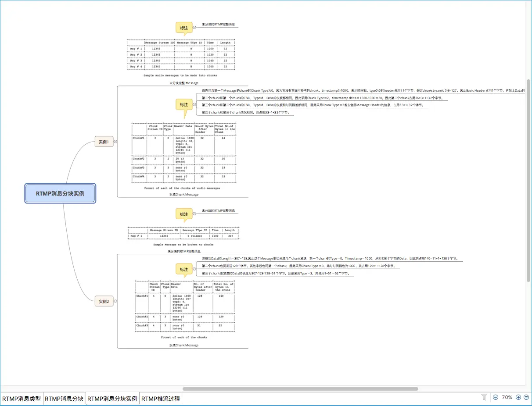532x406 pixels.
Task: Select text 注意到Data的Length=307>128 line
Action: pyautogui.click(x=331, y=258)
